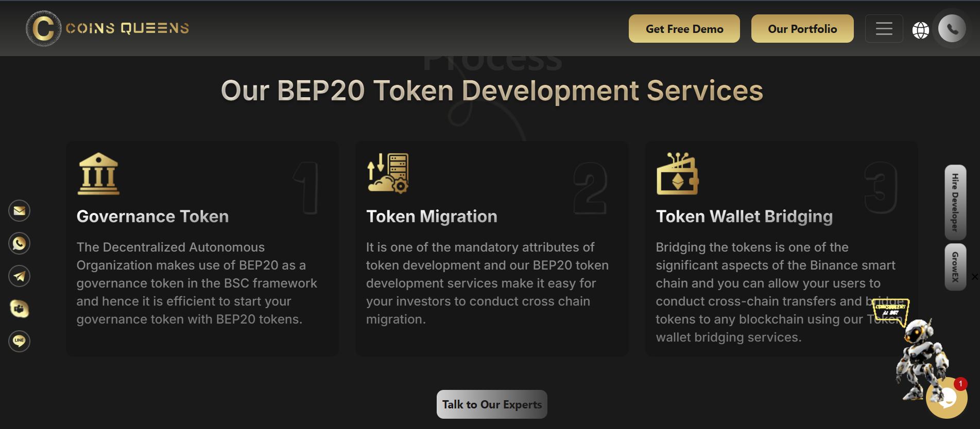This screenshot has height=429, width=980.
Task: Click the Governance Token bank icon
Action: pyautogui.click(x=99, y=174)
